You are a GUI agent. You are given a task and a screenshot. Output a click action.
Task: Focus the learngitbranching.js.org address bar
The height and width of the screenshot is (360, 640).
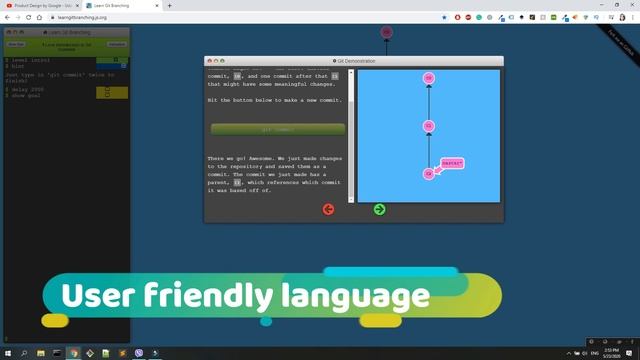(245, 18)
